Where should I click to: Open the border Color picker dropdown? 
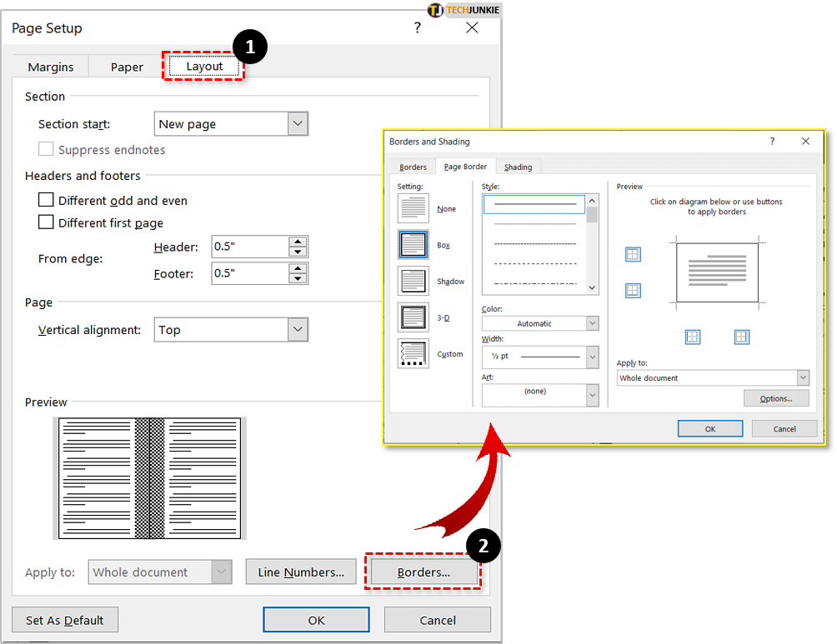[x=592, y=323]
